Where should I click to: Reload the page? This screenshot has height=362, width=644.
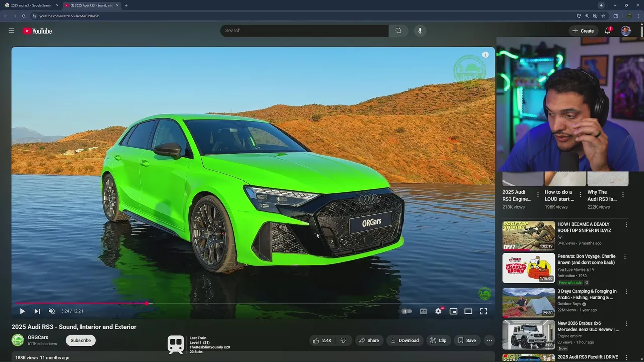coord(23,16)
